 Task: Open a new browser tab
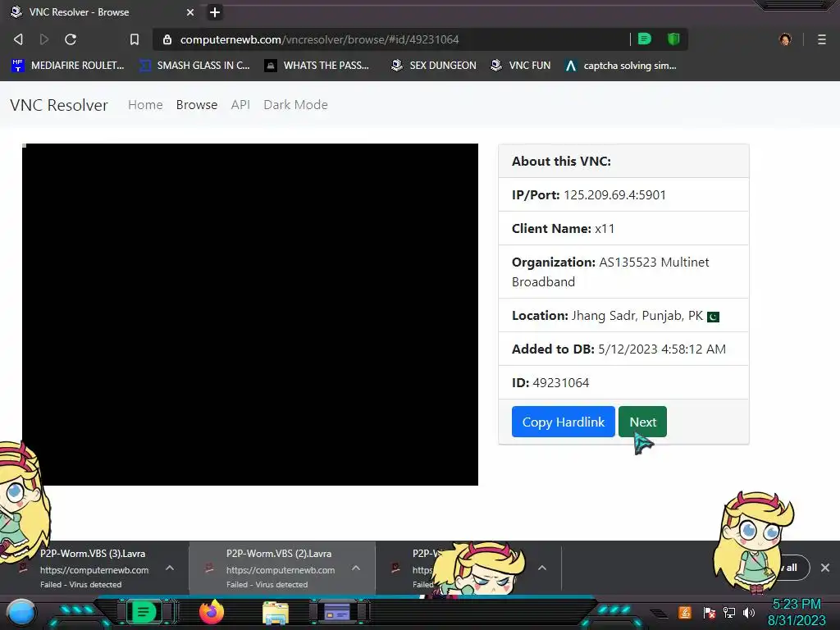(215, 11)
